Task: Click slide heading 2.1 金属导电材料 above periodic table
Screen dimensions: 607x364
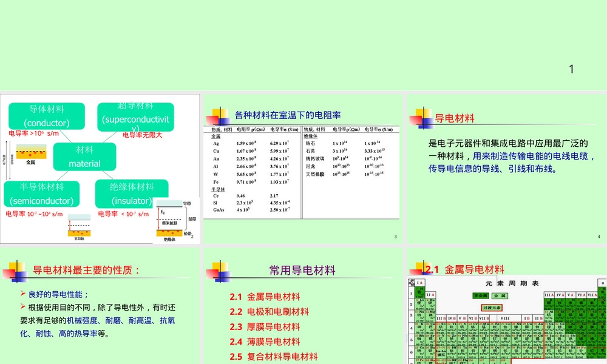Action: [464, 269]
